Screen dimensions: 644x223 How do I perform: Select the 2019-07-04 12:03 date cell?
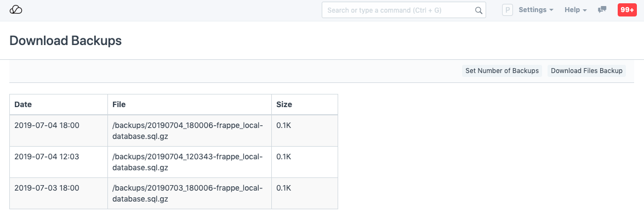[x=47, y=157]
